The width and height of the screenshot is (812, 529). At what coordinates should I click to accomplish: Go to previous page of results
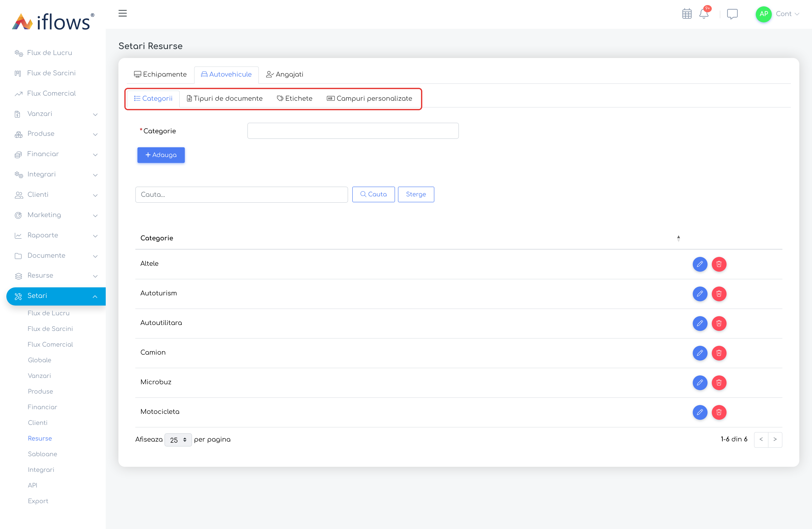[x=761, y=439]
